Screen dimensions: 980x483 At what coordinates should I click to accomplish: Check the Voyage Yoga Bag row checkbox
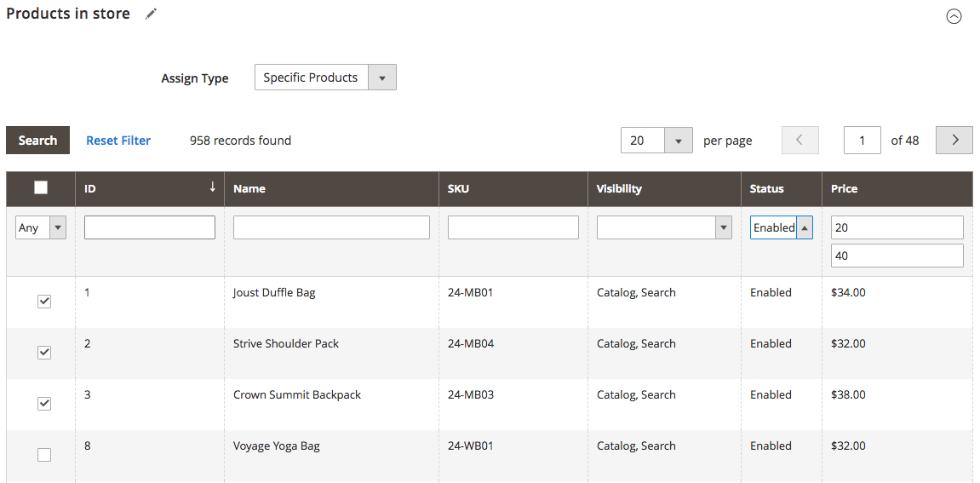[x=43, y=455]
